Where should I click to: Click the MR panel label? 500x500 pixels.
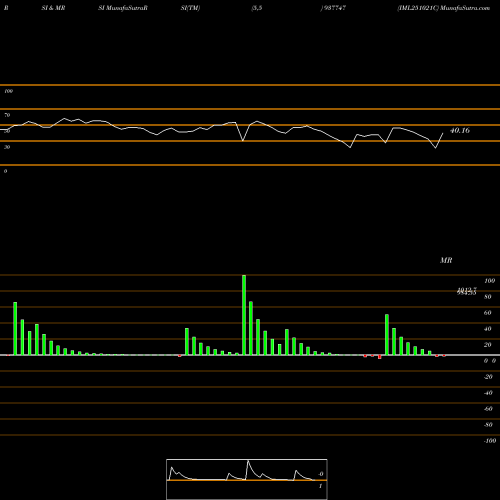(x=446, y=260)
